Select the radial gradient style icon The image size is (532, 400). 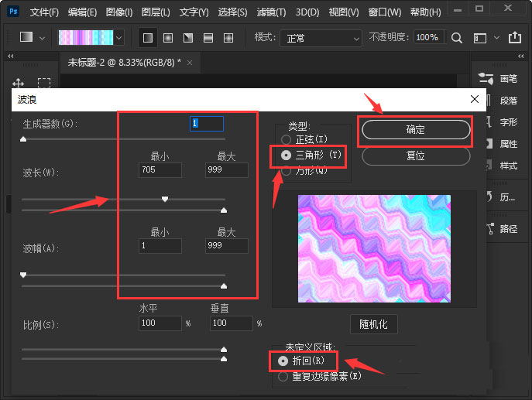[x=168, y=38]
